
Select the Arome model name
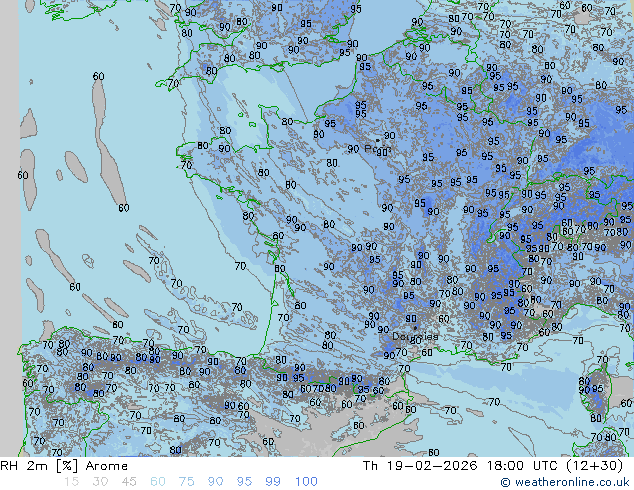point(106,466)
